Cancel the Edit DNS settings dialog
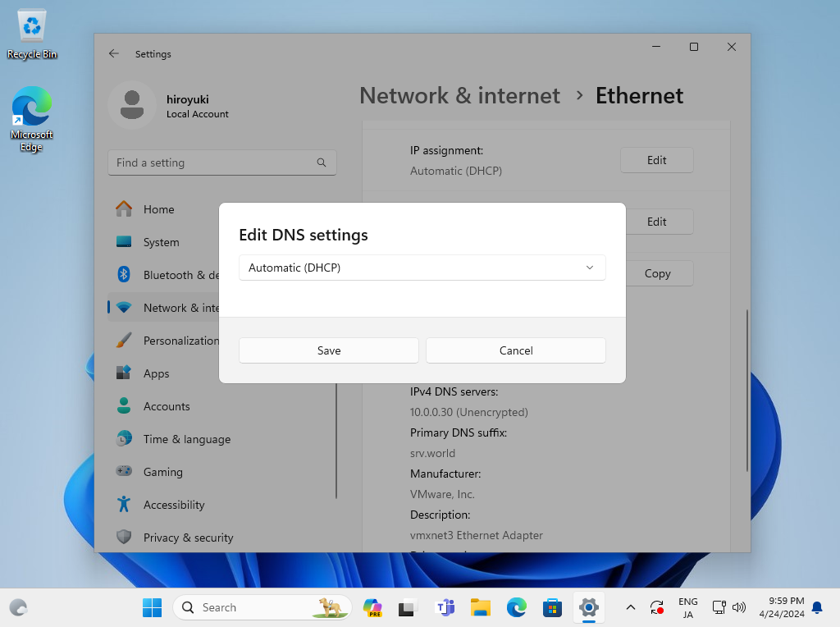 [x=515, y=350]
